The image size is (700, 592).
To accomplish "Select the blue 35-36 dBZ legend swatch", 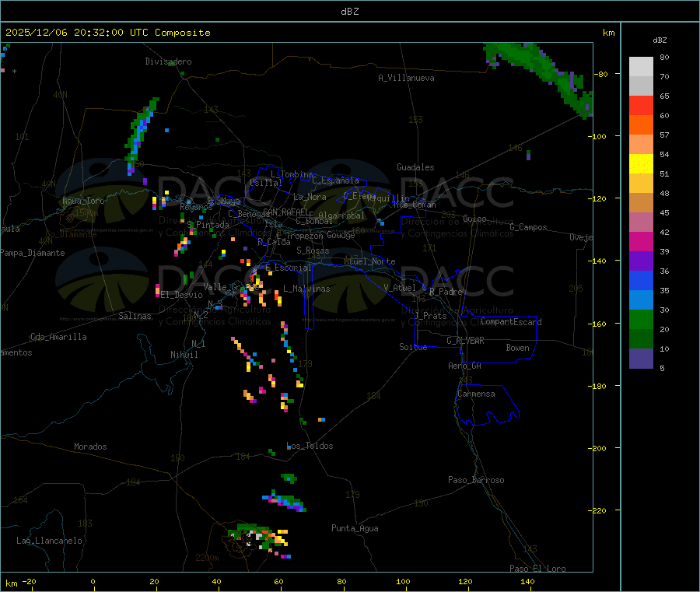I will click(641, 280).
